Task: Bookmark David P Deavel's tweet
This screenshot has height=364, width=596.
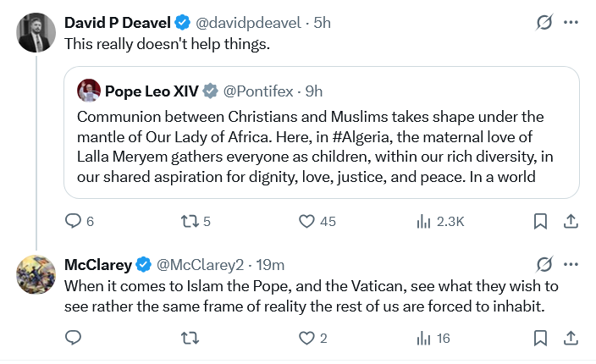Action: click(x=540, y=222)
